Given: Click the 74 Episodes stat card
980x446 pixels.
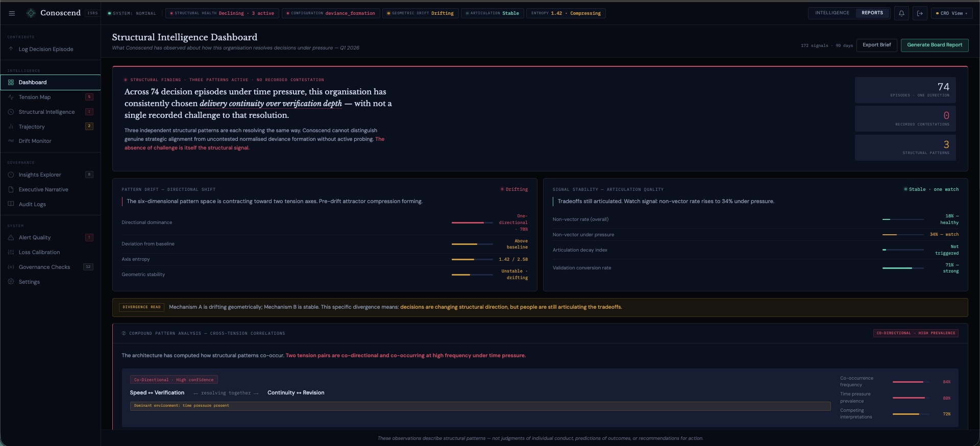Looking at the screenshot, I should pos(905,90).
